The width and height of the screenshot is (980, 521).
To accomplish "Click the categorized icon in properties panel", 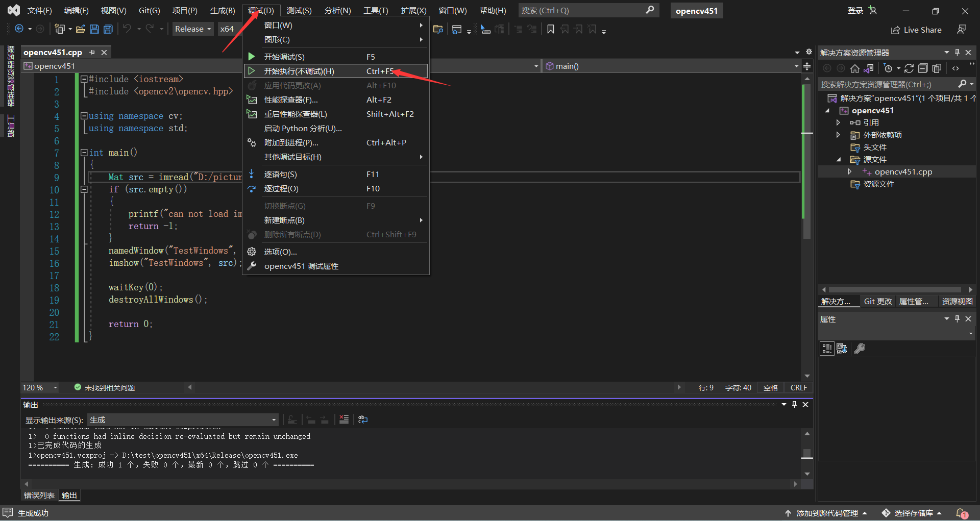I will [x=827, y=349].
